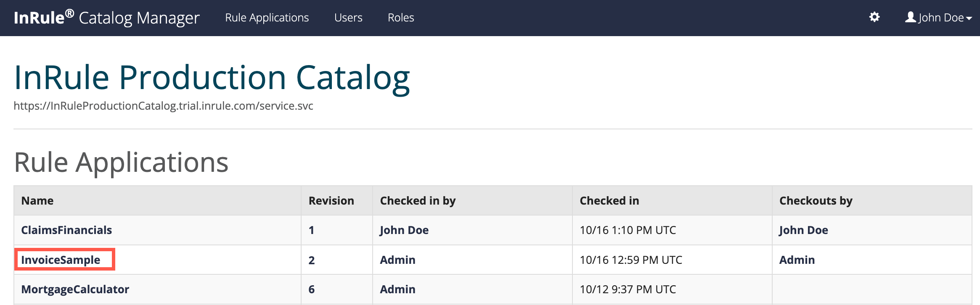Expand the John Doe dropdown caret
980x305 pixels.
(969, 18)
